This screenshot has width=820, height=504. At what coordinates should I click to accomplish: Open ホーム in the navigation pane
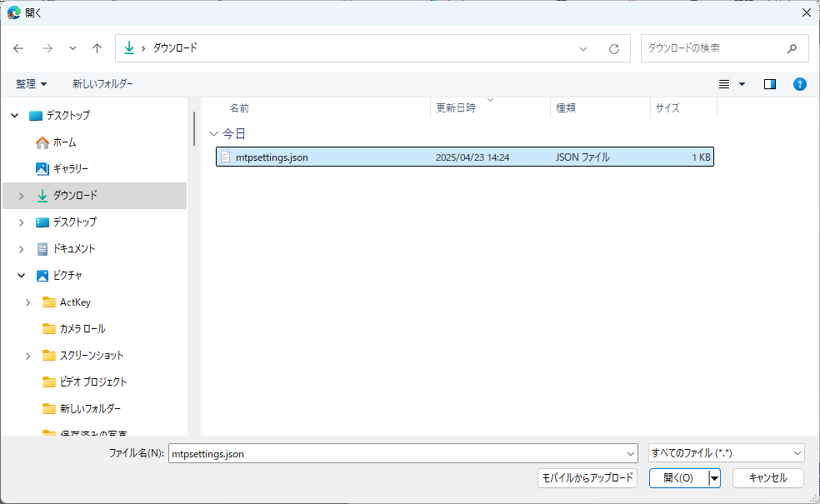tap(64, 142)
